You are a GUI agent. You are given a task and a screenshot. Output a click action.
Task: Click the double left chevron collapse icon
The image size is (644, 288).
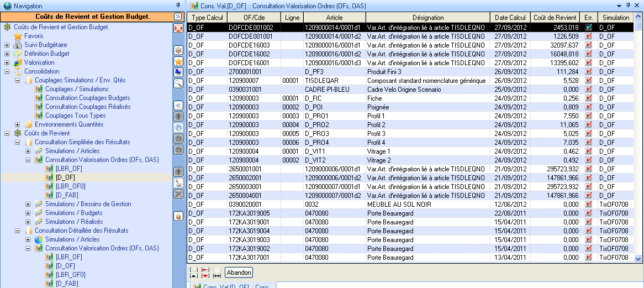178,106
